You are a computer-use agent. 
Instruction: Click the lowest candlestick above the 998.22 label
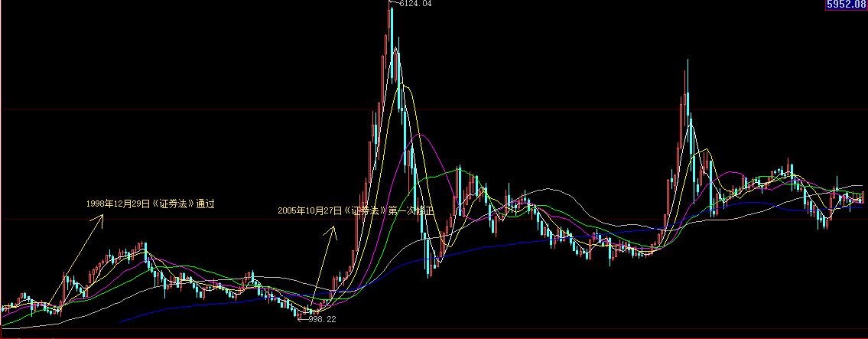306,311
